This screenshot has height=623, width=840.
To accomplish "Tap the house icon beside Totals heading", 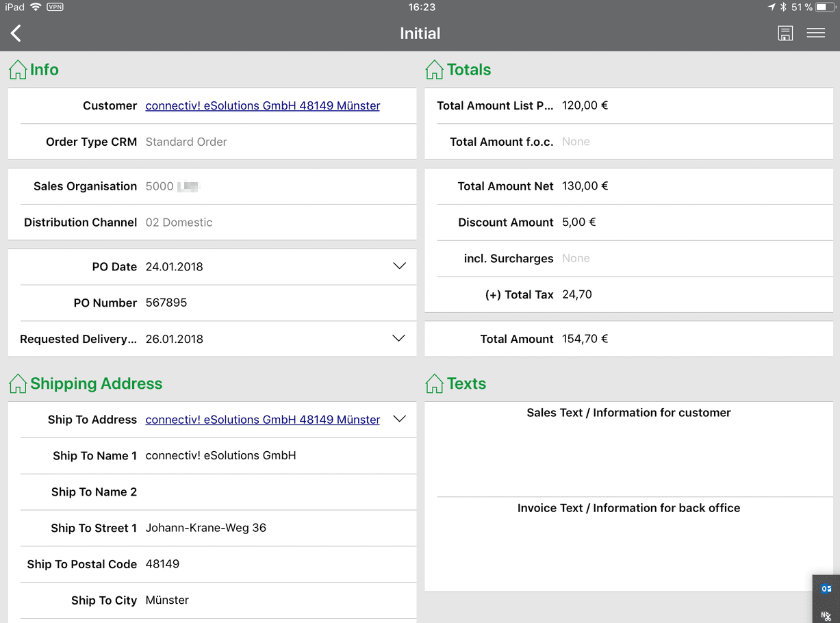I will 435,70.
